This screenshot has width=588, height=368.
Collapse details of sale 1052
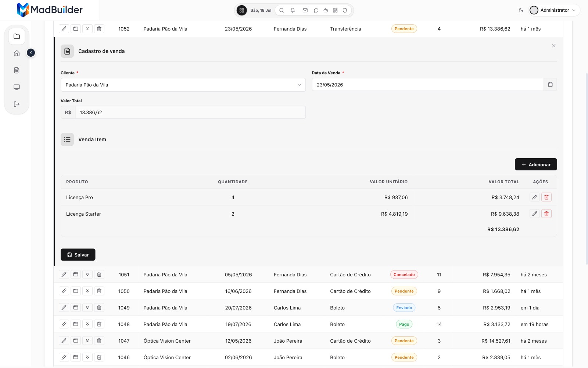tap(87, 29)
